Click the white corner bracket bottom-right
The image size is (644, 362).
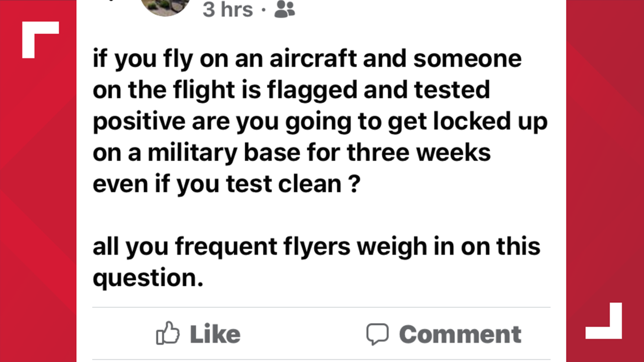(x=604, y=321)
